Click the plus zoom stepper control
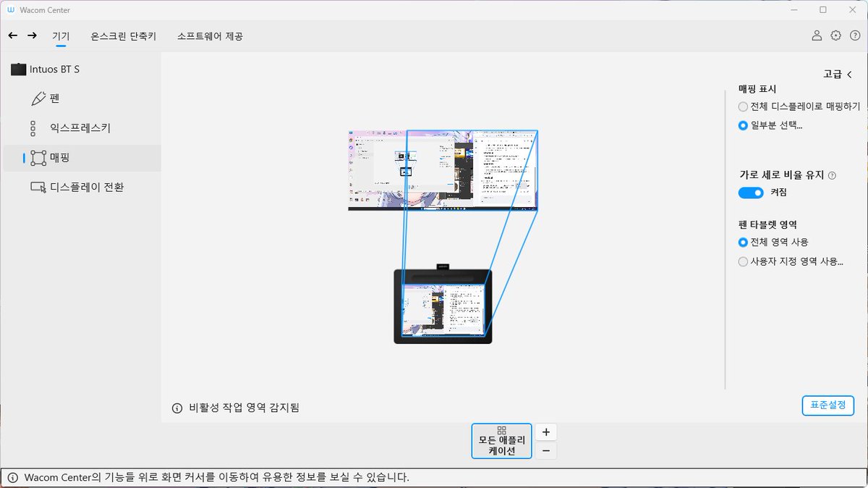Screen dimensions: 868x488 click(x=545, y=432)
